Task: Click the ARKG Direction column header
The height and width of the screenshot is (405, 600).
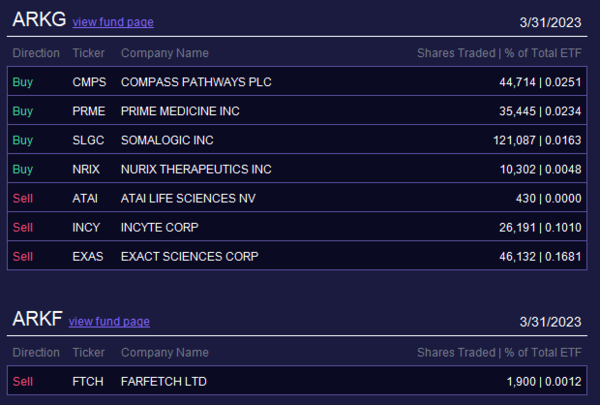Action: 36,52
